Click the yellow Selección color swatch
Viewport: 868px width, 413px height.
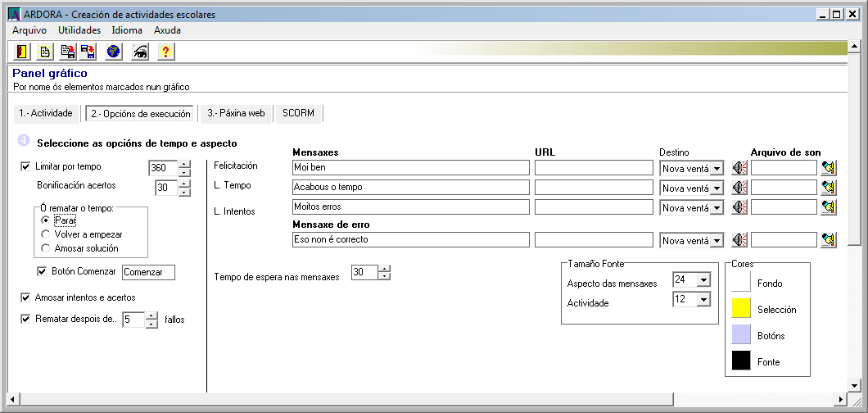pos(741,308)
